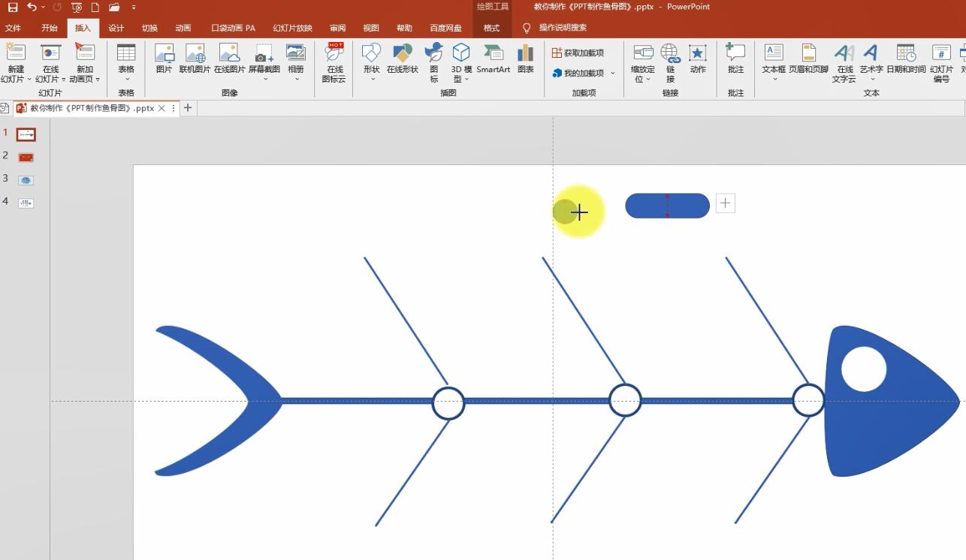
Task: Insert a picture using 图片
Action: [x=164, y=59]
